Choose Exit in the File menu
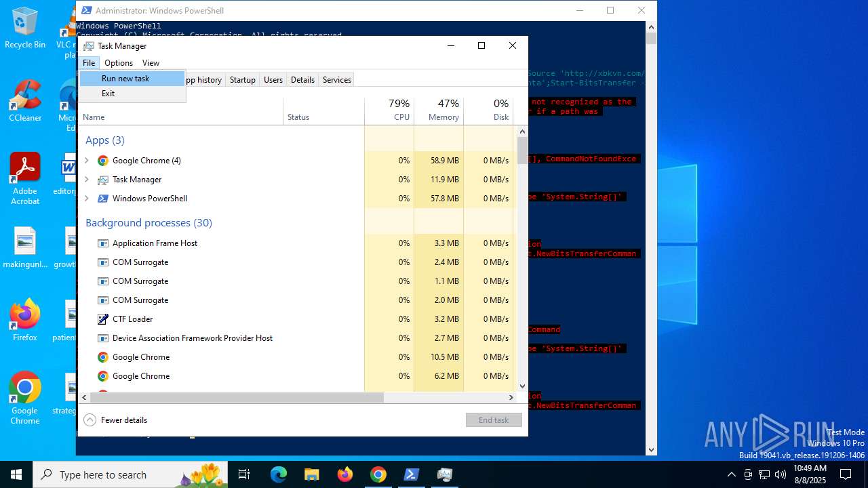 [x=132, y=94]
